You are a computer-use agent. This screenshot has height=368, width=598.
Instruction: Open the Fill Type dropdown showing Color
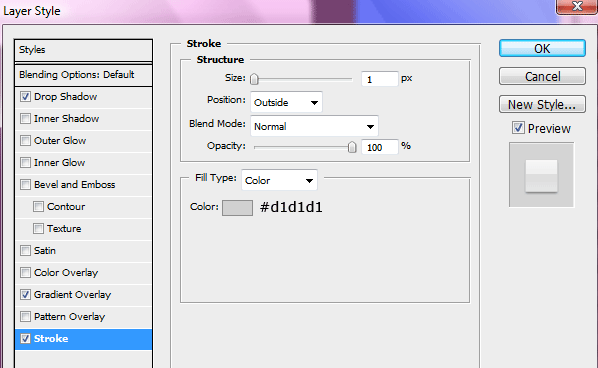pos(279,180)
